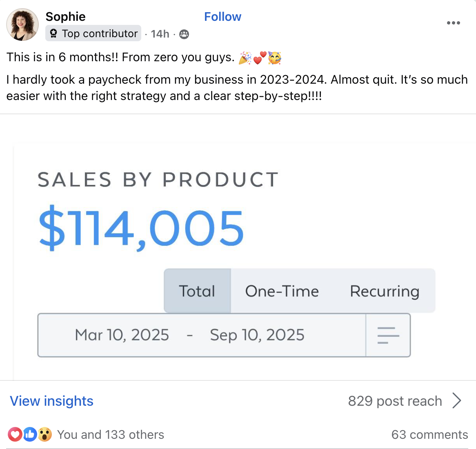This screenshot has width=476, height=449.
Task: Open the date range filter lines icon
Action: 388,335
